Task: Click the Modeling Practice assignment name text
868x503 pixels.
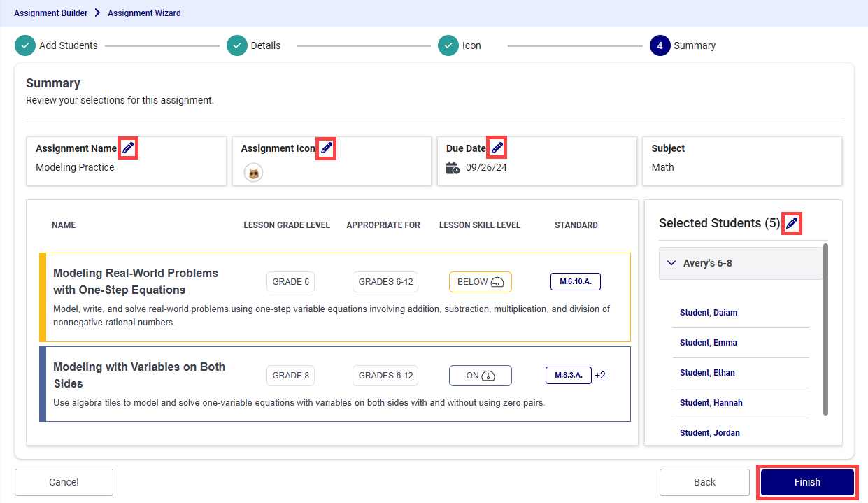Action: pos(75,167)
